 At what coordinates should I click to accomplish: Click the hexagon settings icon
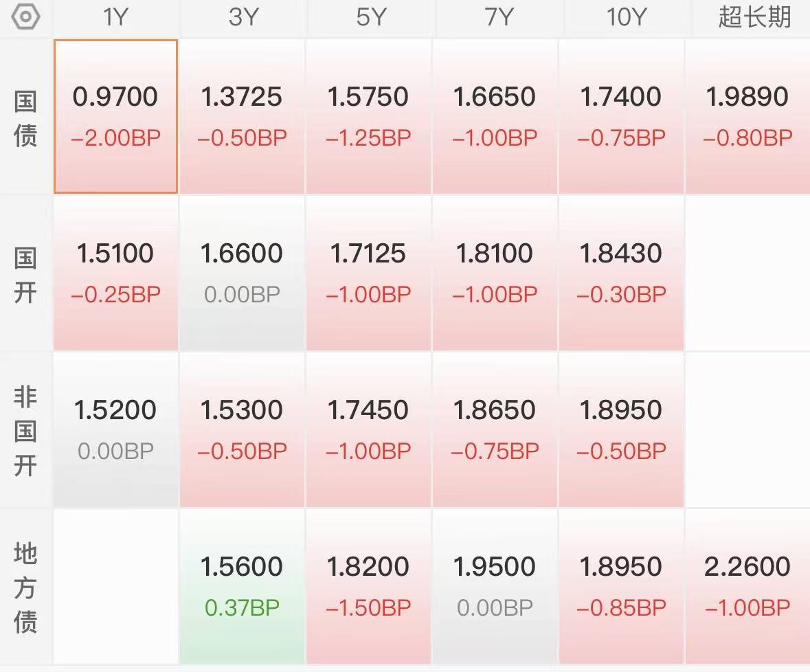click(26, 17)
